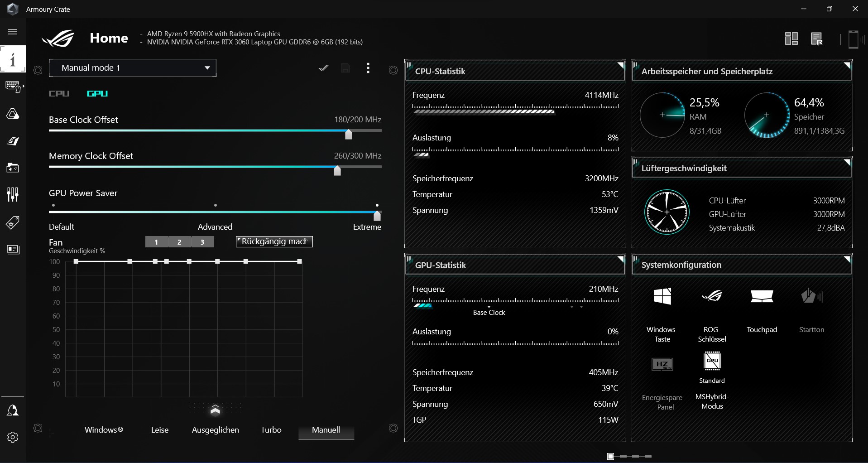Screen dimensions: 868x463
Task: Open the list icon in top right
Action: pos(817,39)
